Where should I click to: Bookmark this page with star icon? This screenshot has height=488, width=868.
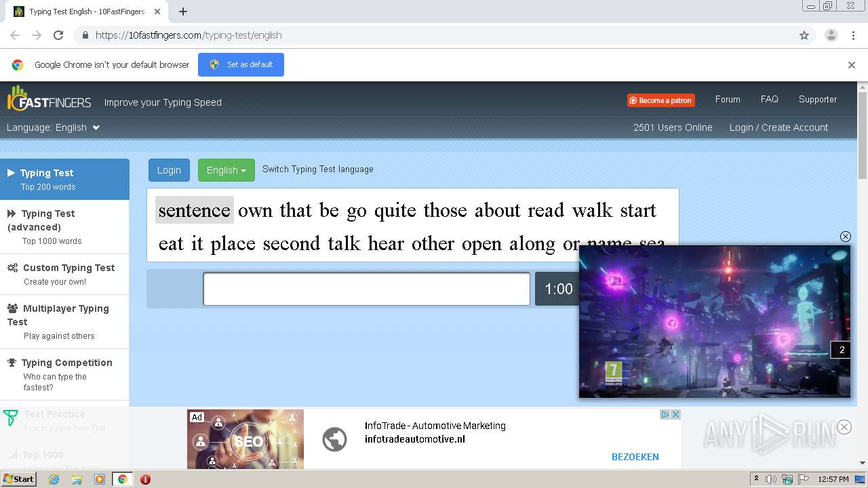coord(804,35)
